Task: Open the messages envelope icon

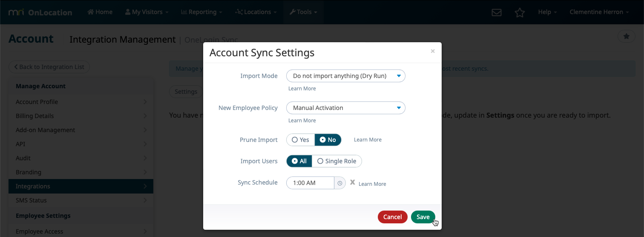Action: (496, 12)
